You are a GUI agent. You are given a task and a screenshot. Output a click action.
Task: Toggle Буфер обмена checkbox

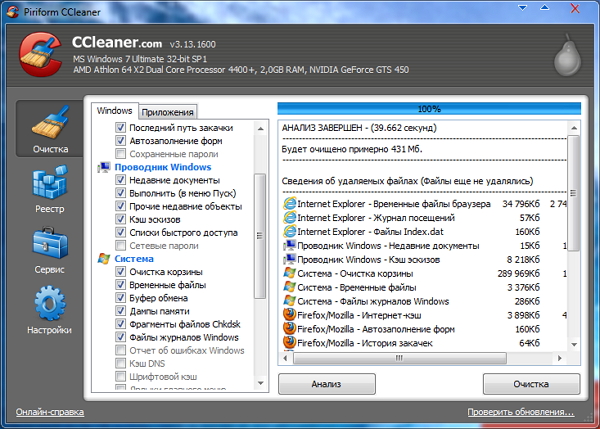click(121, 298)
